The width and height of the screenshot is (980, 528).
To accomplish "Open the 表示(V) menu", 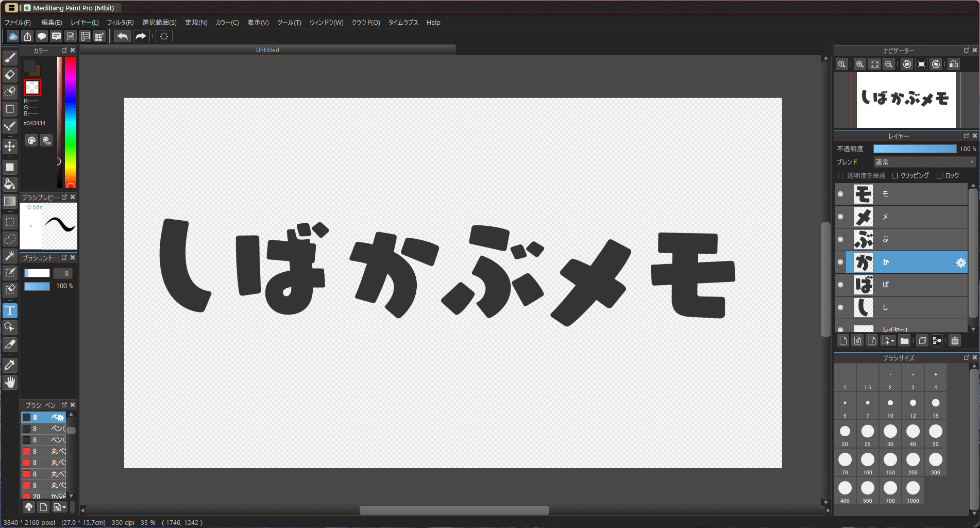I will (258, 22).
